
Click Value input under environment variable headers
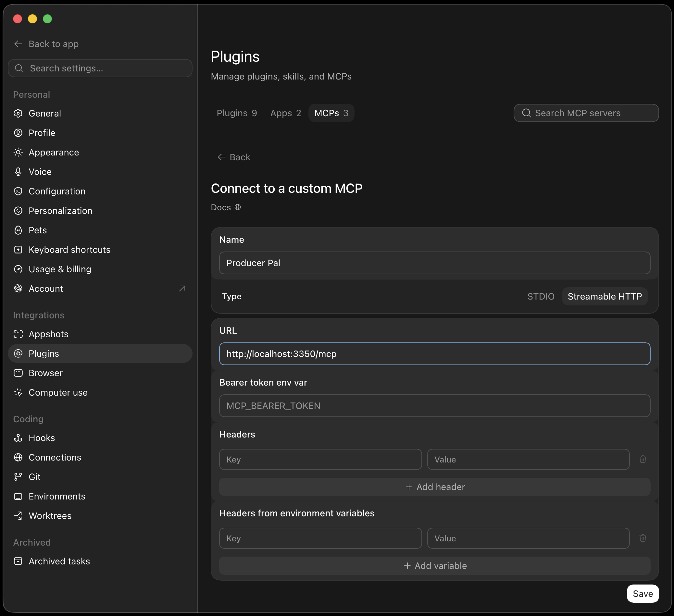click(x=528, y=538)
